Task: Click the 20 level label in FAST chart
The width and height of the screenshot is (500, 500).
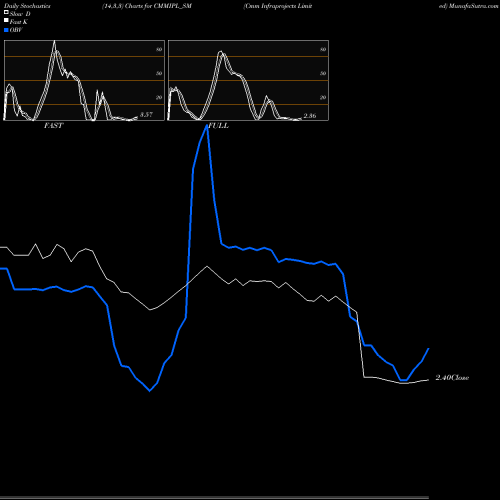Action: pos(159,97)
